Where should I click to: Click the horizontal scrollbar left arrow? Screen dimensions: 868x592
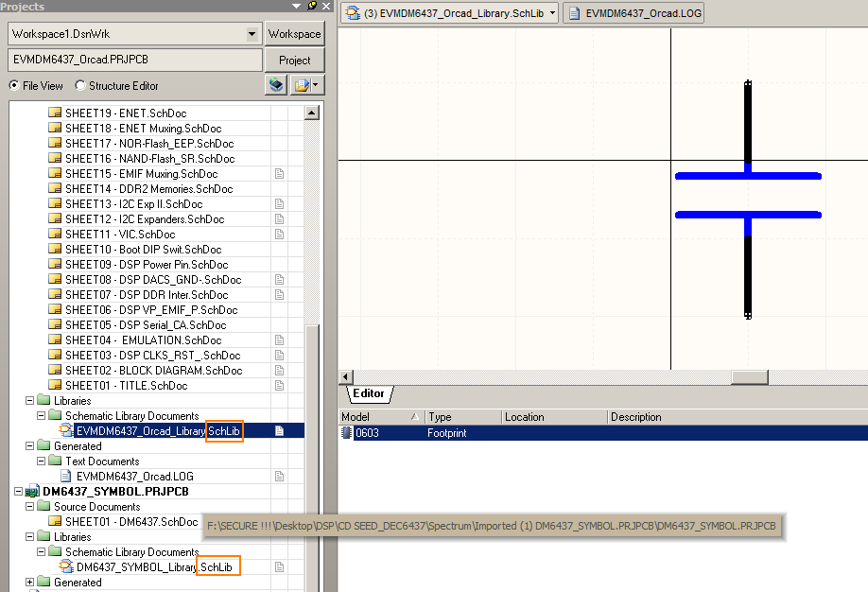coord(346,377)
